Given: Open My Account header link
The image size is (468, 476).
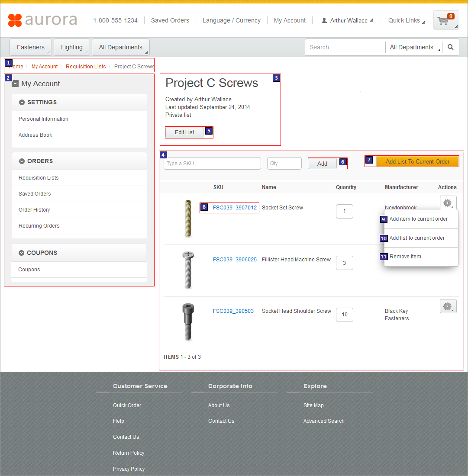Looking at the screenshot, I should pos(290,20).
